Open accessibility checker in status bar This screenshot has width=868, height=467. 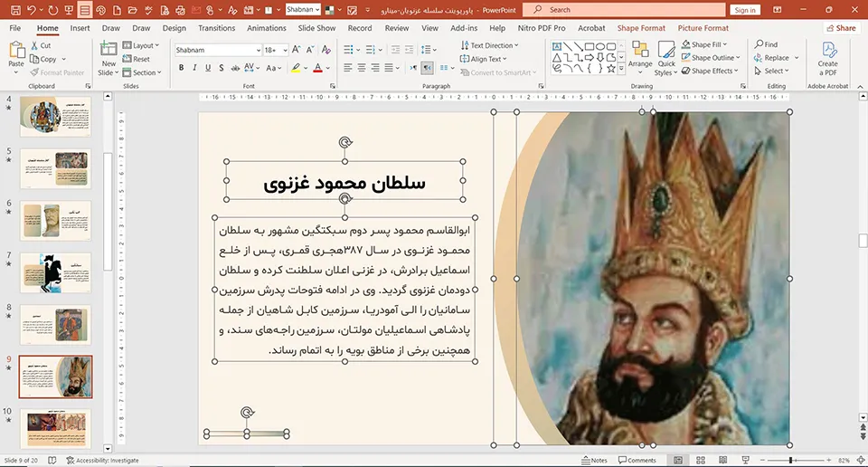click(x=103, y=461)
